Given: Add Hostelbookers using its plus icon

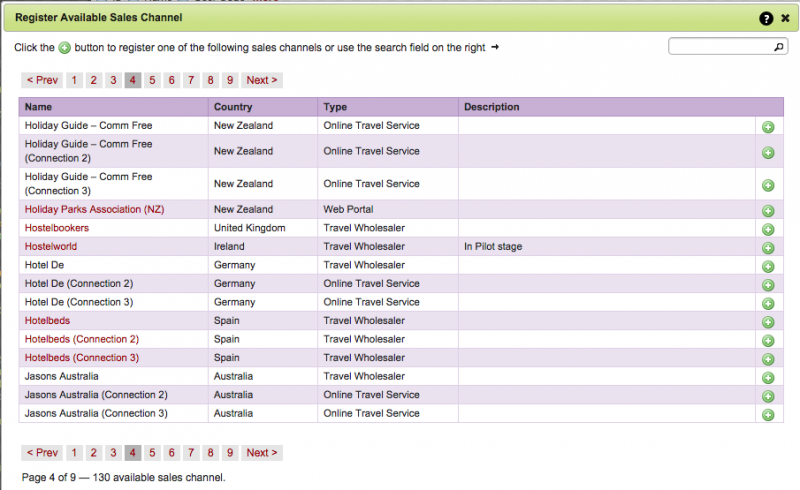Looking at the screenshot, I should coord(768,230).
